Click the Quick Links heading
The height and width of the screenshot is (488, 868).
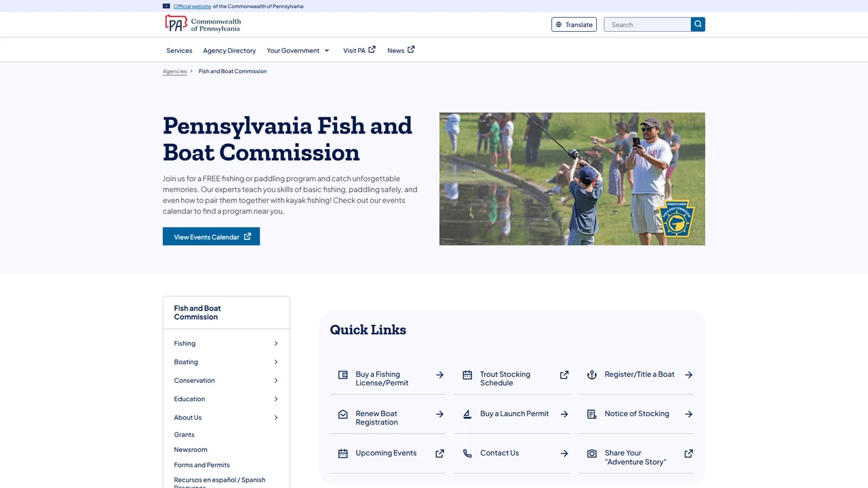[368, 330]
